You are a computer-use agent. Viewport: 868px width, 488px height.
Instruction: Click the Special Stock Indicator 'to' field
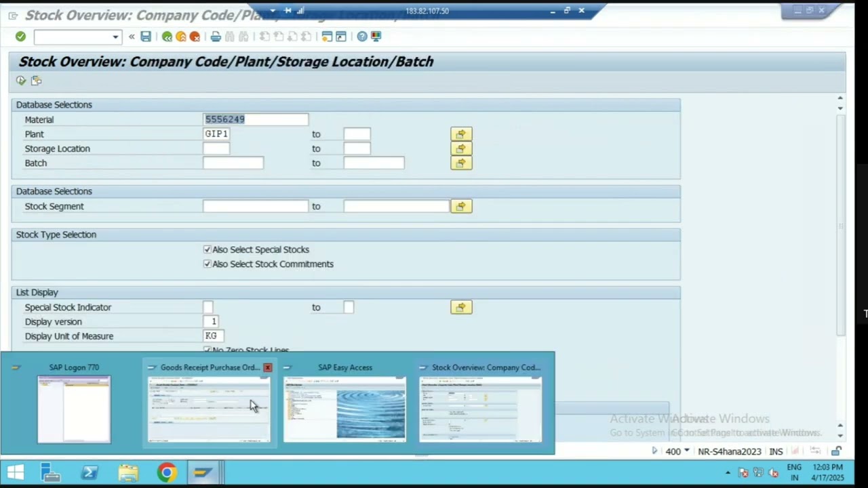coord(349,307)
